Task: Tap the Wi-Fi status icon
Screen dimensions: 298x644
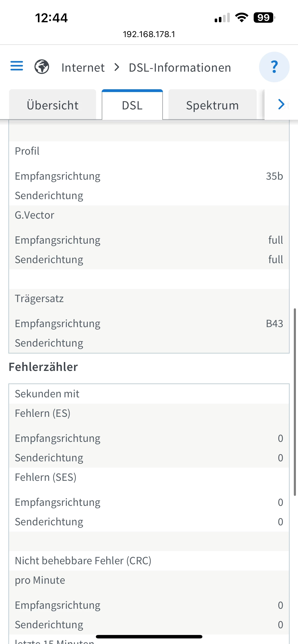Action: 241,18
